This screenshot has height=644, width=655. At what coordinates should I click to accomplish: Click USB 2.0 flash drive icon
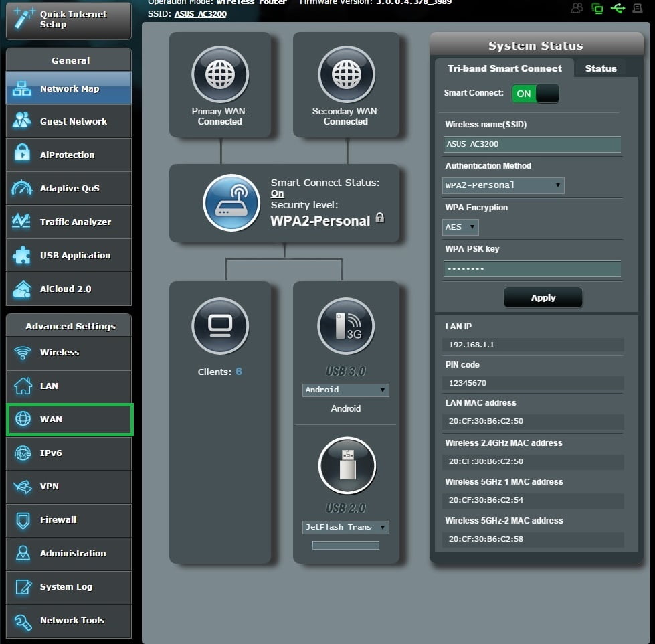(347, 465)
